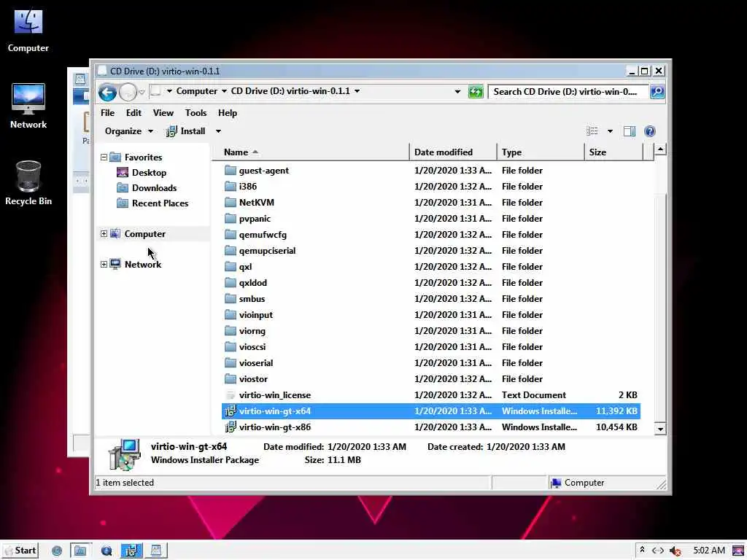Open the CD Drive breadcrumb dropdown arrow
Screen dimensions: 747x560
click(x=357, y=91)
